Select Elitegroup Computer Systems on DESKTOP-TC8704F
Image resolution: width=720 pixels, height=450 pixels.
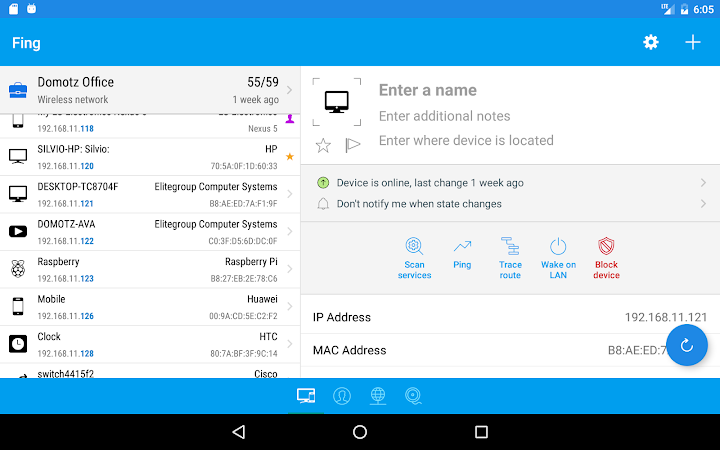(x=216, y=187)
